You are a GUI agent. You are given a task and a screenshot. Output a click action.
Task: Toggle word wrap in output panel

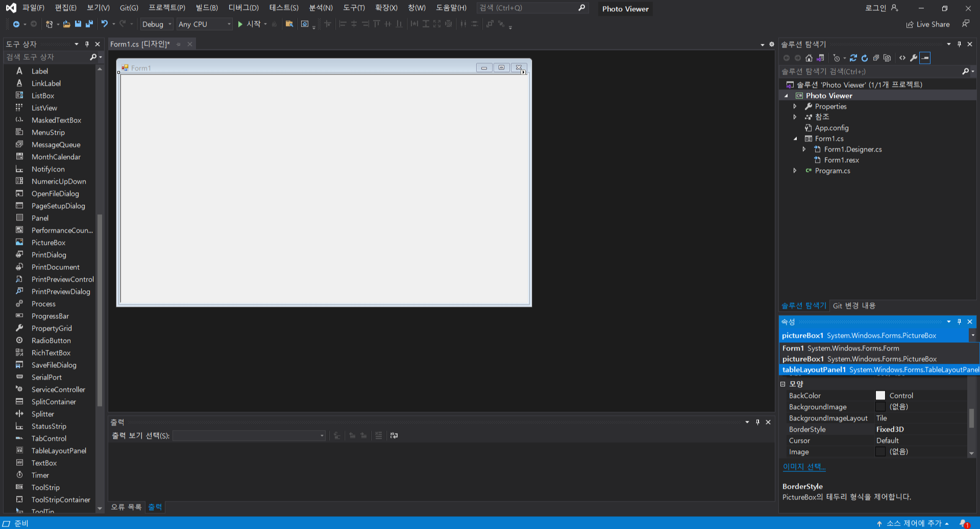coord(394,436)
